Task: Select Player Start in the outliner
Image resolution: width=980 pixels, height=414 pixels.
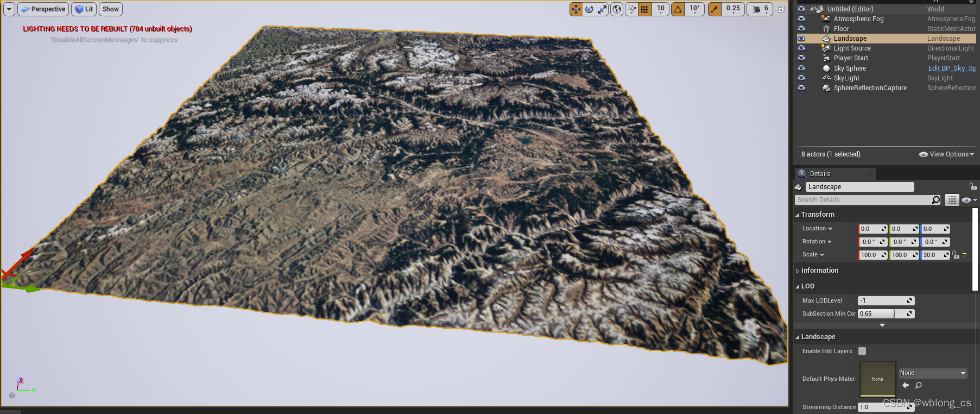Action: pyautogui.click(x=851, y=58)
